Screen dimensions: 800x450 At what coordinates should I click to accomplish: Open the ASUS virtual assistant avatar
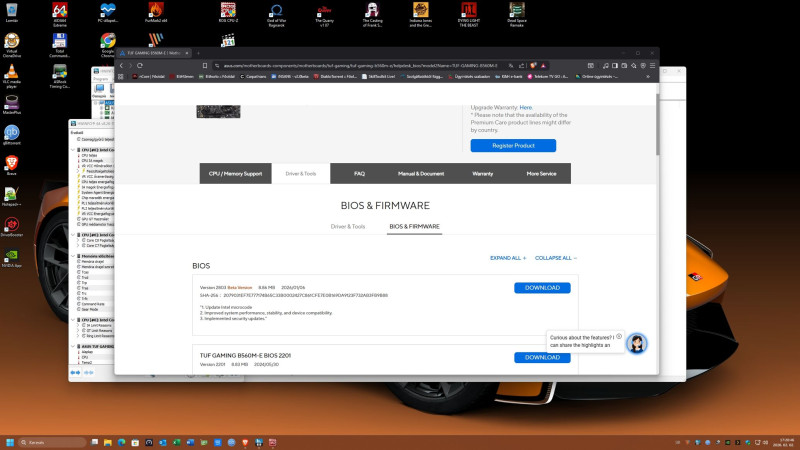[x=637, y=343]
